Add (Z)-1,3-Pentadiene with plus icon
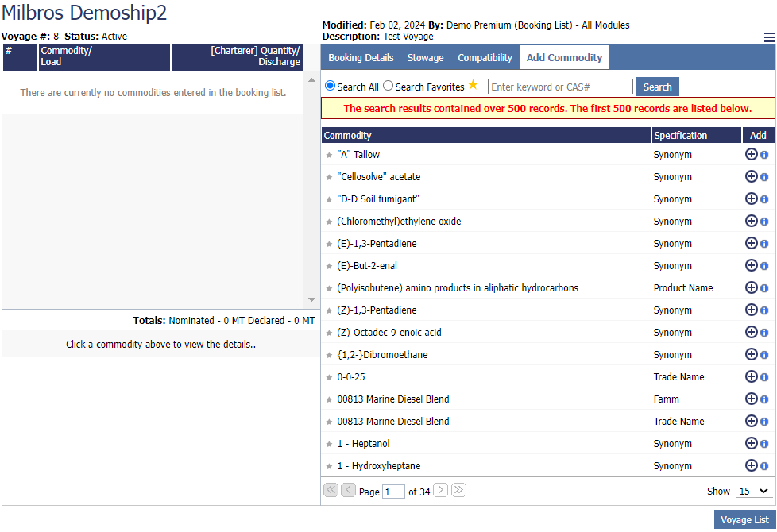This screenshot has width=777, height=532. tap(751, 310)
